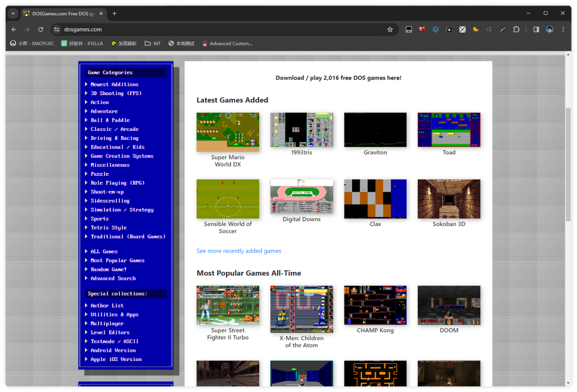Open the DOOM game thumbnail

click(449, 305)
